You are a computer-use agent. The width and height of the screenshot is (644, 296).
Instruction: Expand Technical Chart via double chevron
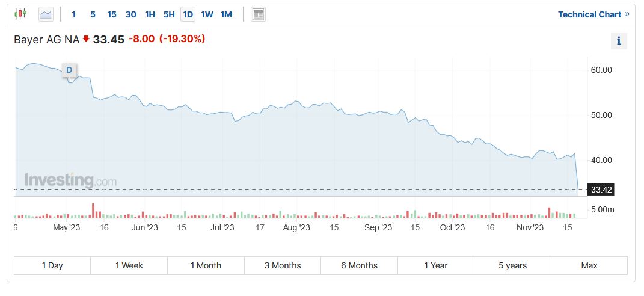[x=627, y=14]
